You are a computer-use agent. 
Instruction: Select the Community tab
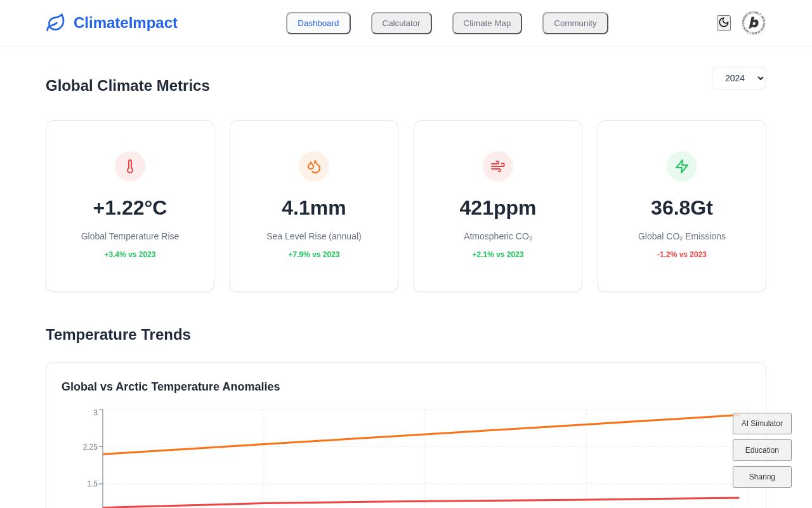click(575, 23)
